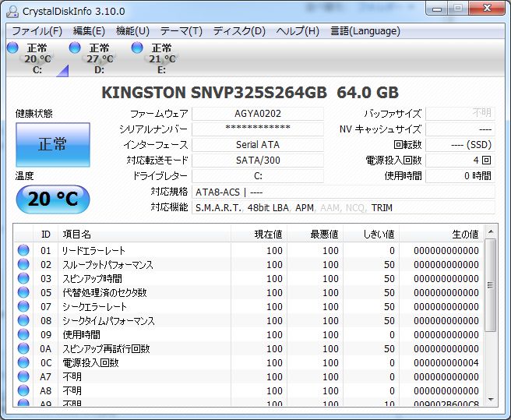Click the NV cache size ---- field
Image resolution: width=511 pixels, height=420 pixels.
(x=460, y=129)
